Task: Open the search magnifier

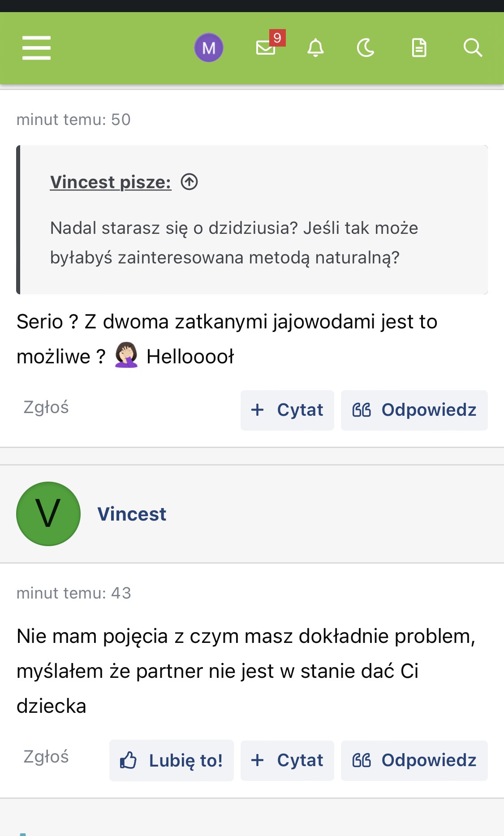Action: coord(472,47)
